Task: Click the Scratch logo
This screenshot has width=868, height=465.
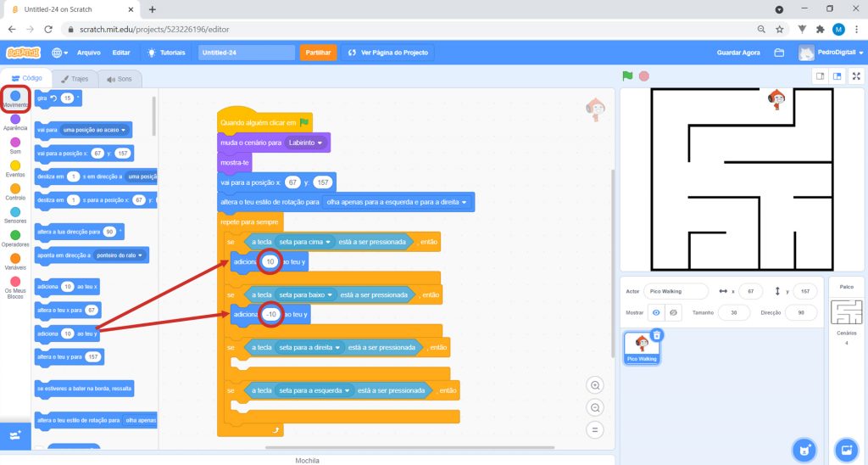Action: pos(23,53)
